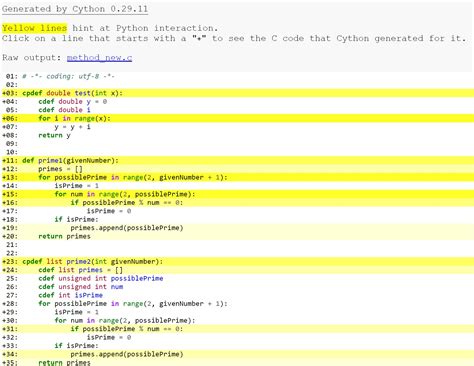The image size is (474, 366).
Task: Expand line +04 cdef double y = 0
Action: click(x=237, y=101)
